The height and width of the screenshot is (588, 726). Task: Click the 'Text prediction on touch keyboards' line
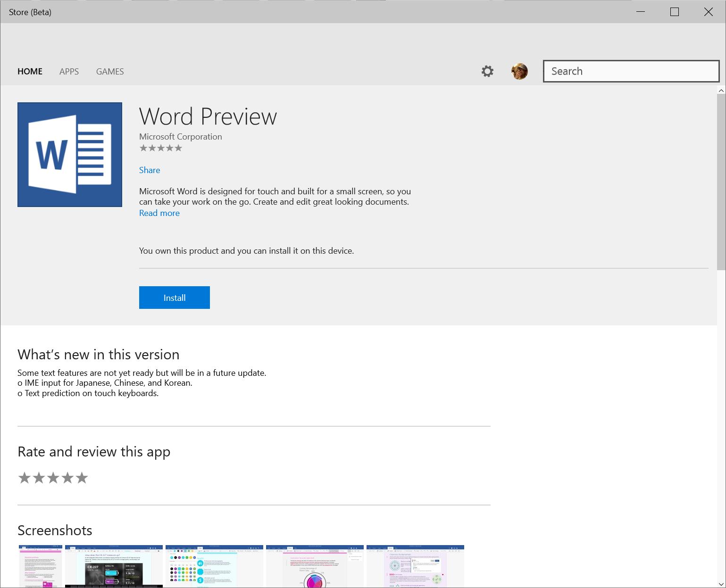(x=88, y=393)
